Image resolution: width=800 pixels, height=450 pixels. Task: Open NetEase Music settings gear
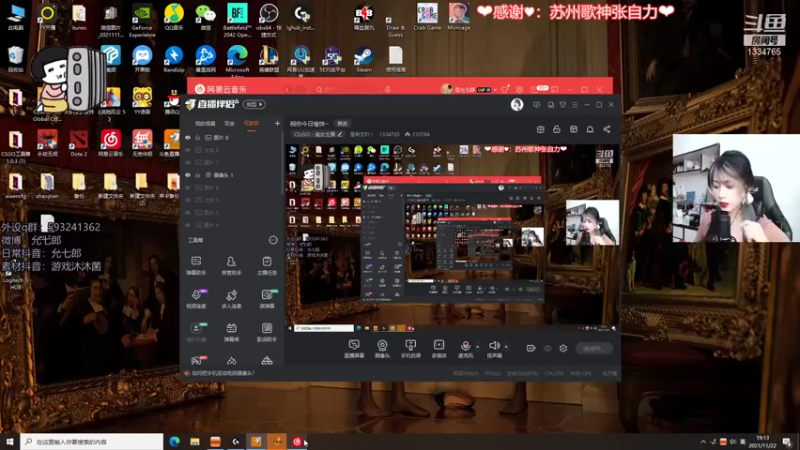[x=519, y=89]
